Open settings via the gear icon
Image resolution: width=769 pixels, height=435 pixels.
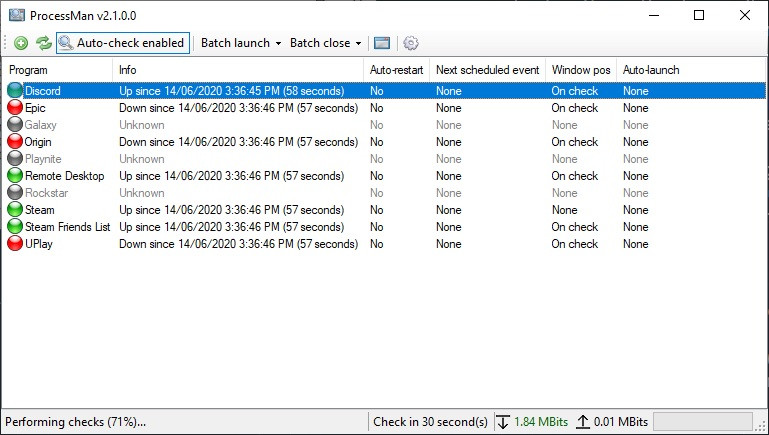coord(411,43)
